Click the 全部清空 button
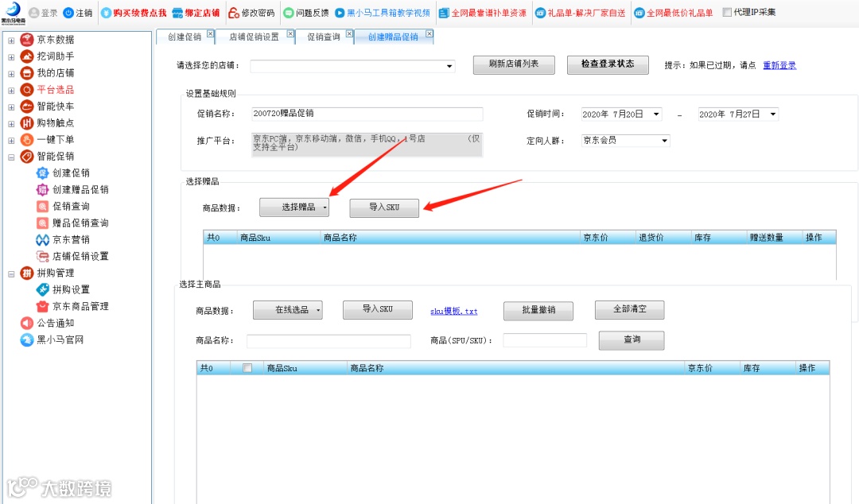The height and width of the screenshot is (504, 859). 629,309
